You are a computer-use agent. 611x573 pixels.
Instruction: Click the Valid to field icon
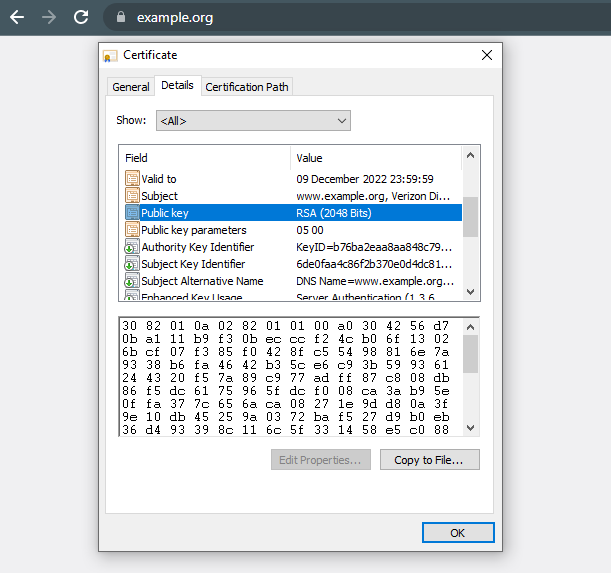132,179
